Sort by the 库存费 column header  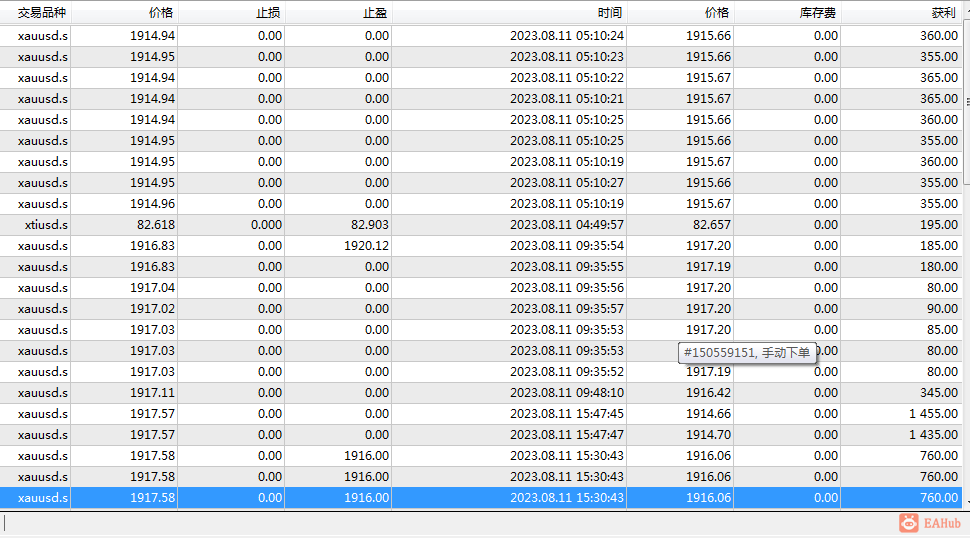click(788, 12)
